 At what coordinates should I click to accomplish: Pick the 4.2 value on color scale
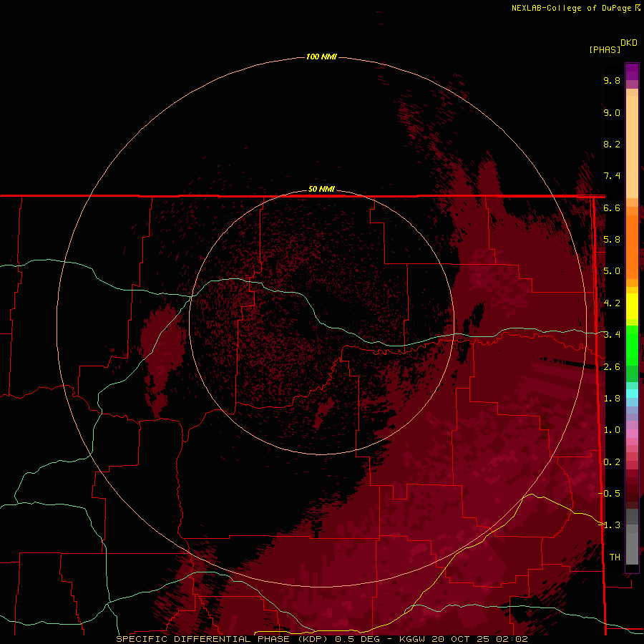tap(612, 303)
